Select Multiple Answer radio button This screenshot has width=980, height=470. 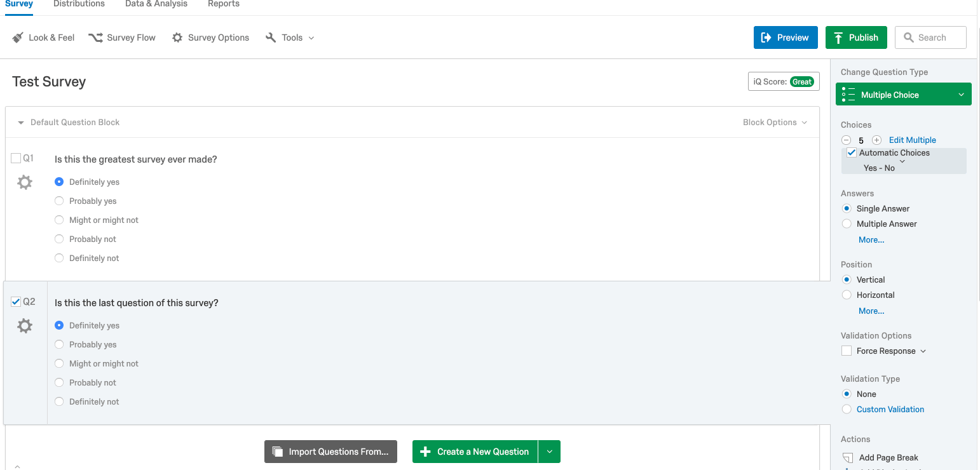coord(847,224)
